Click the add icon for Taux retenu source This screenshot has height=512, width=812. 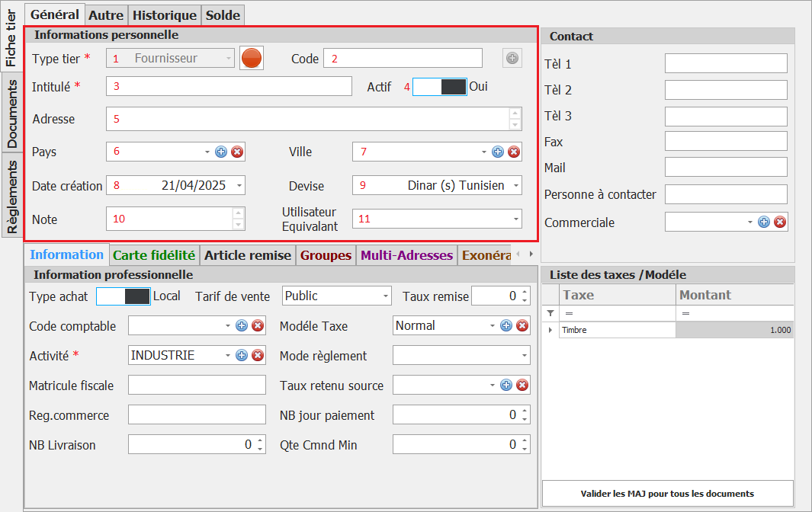coord(506,386)
